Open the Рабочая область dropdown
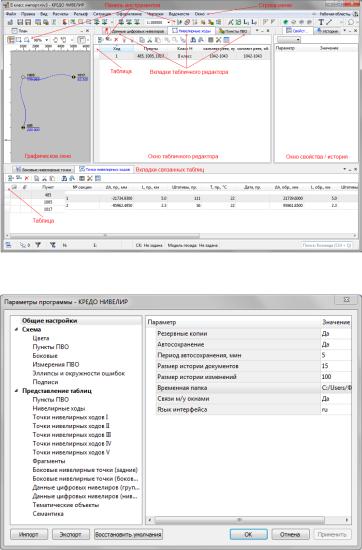 (x=336, y=14)
